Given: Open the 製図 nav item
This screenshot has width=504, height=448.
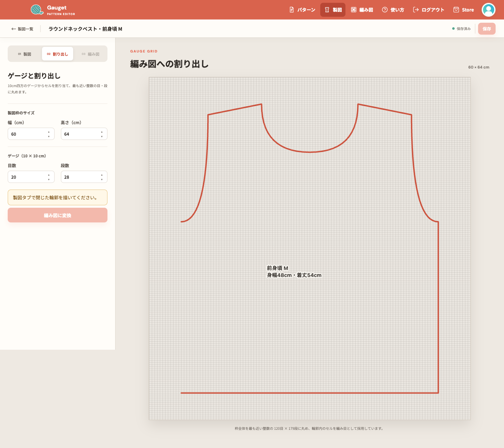Looking at the screenshot, I should click(x=333, y=10).
